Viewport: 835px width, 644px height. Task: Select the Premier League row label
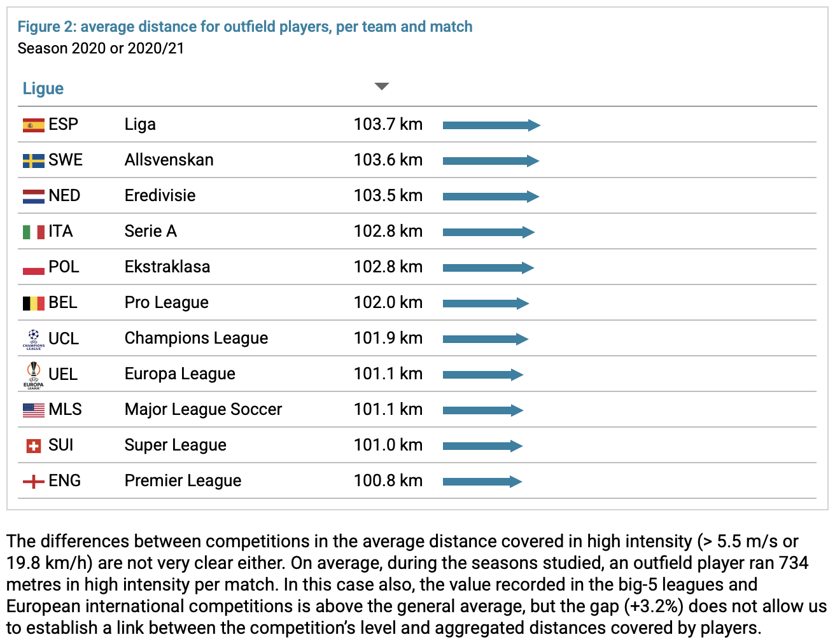183,480
